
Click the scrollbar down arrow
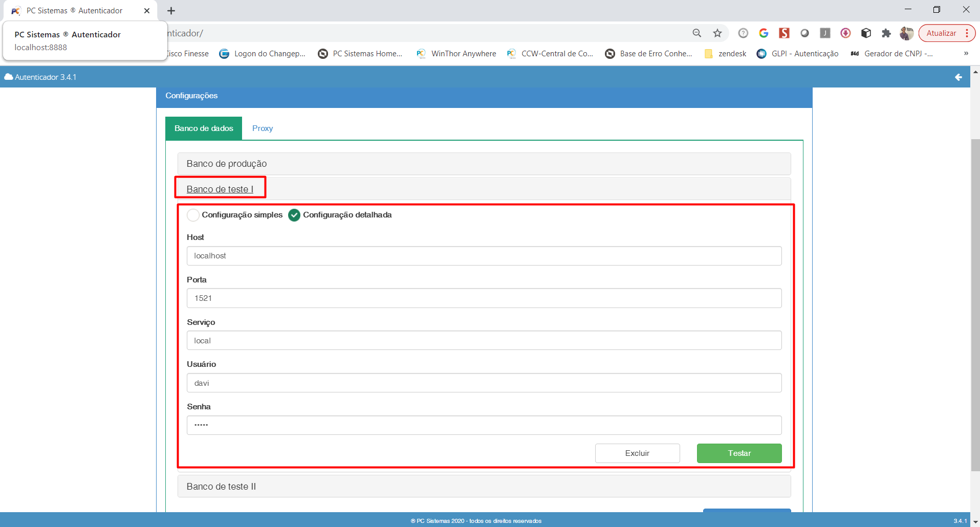(975, 522)
